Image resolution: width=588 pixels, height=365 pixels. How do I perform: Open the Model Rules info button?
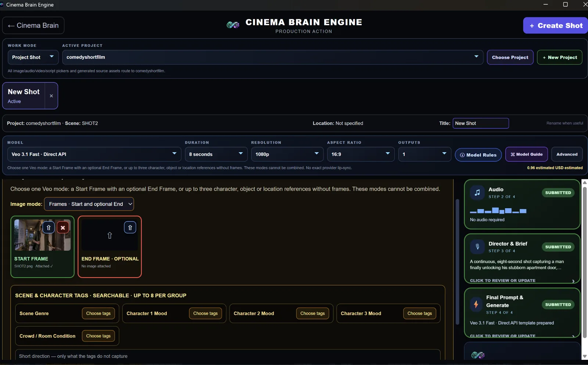478,155
